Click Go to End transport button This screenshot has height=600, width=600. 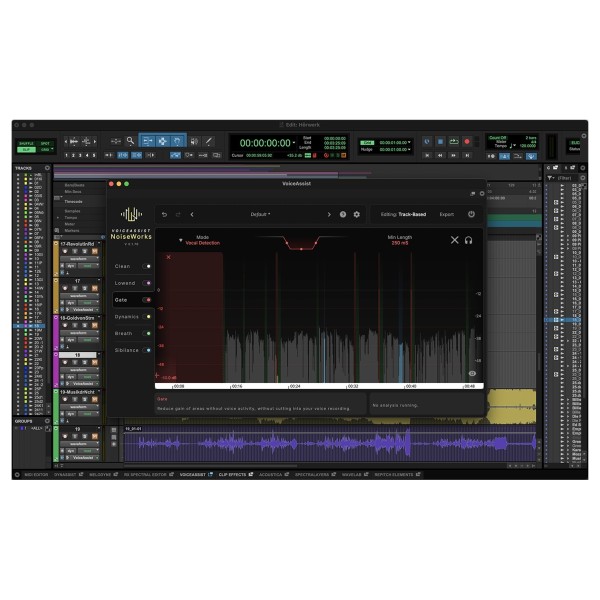467,155
